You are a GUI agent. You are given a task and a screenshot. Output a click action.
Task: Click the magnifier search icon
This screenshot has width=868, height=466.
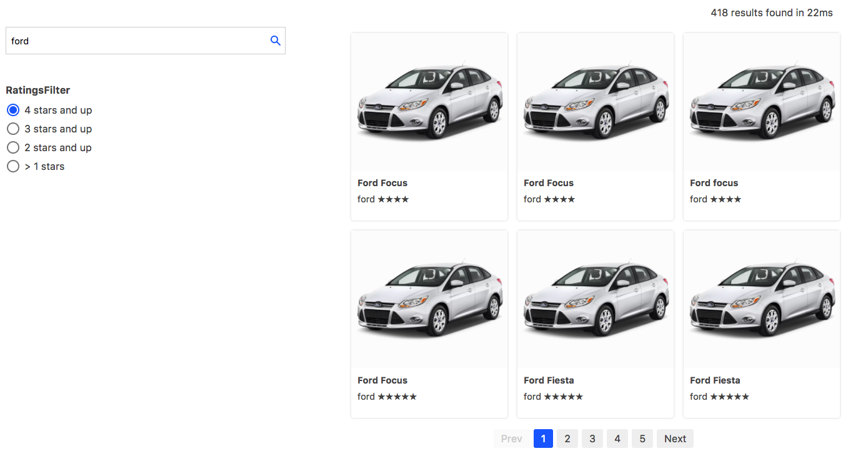click(x=276, y=41)
